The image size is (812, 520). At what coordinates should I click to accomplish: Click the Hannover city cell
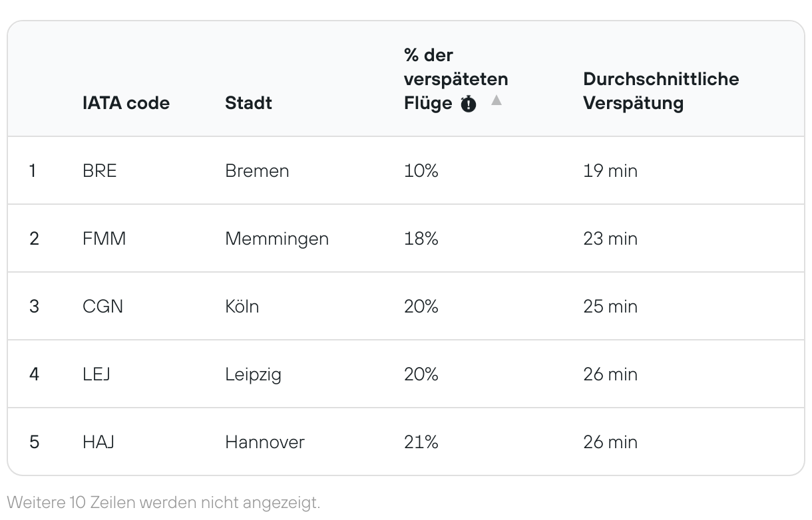tap(264, 442)
